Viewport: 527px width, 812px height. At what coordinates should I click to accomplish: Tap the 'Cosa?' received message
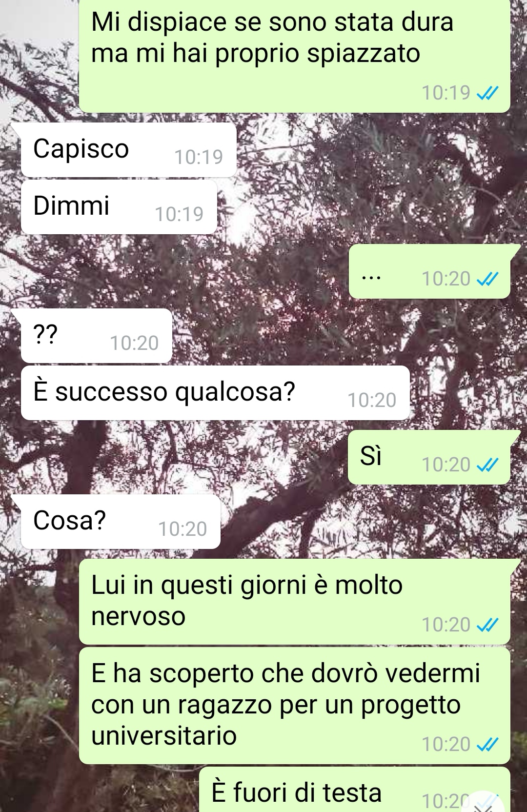[121, 522]
